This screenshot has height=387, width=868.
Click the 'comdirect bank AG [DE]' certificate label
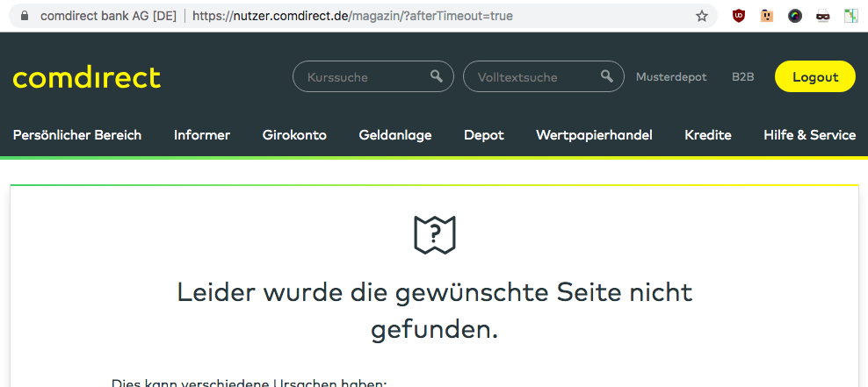click(109, 16)
